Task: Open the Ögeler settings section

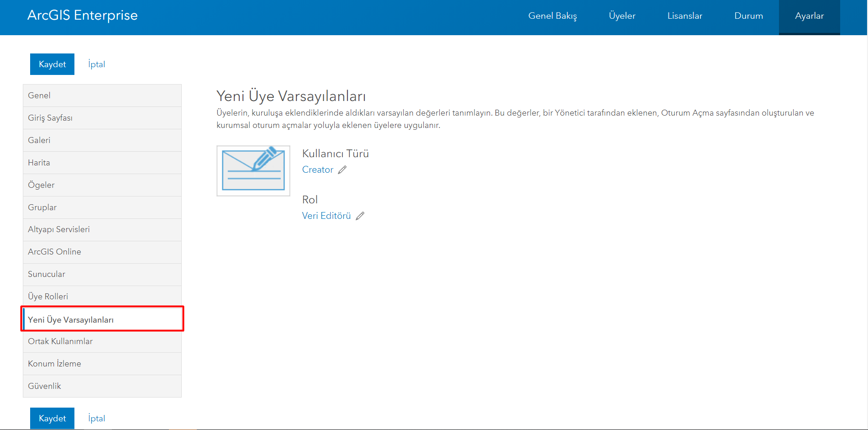Action: click(x=102, y=185)
